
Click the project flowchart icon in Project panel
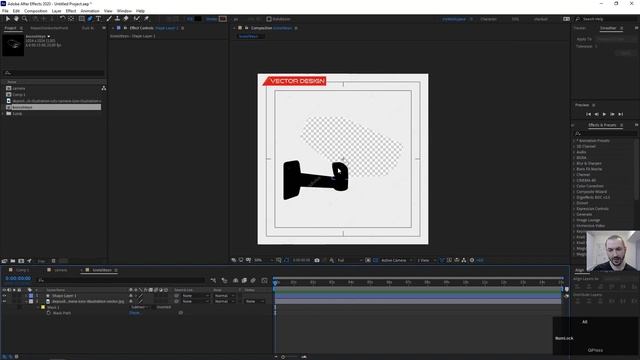[x=104, y=88]
